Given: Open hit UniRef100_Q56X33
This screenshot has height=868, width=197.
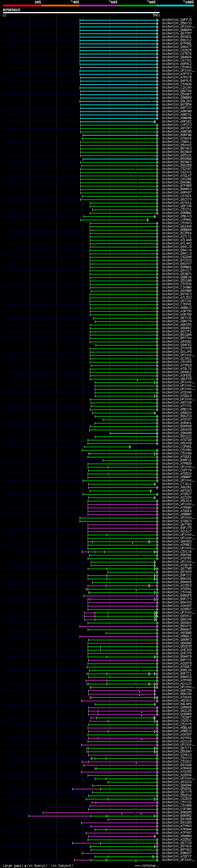Looking at the screenshot, I should [177, 23].
